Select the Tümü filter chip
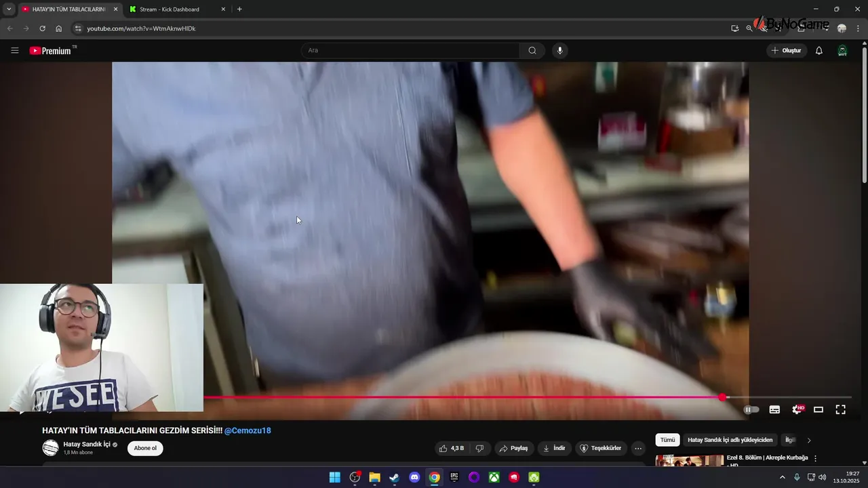 pos(668,440)
